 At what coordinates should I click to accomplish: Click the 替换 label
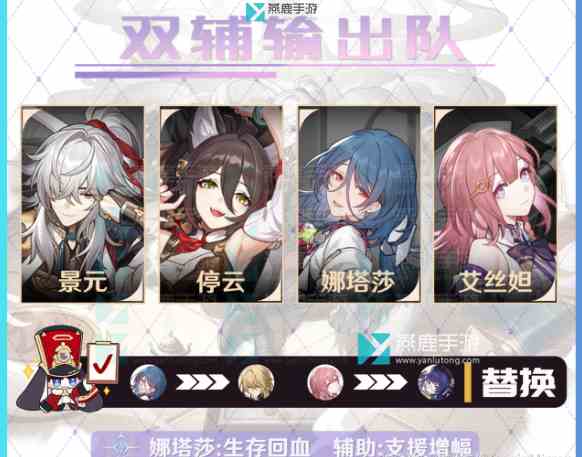[x=518, y=383]
